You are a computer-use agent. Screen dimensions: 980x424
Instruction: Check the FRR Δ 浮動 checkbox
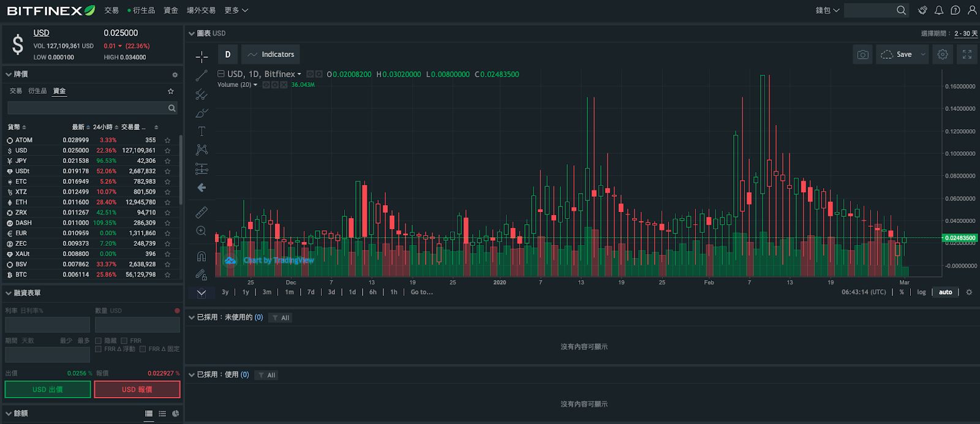[98, 349]
